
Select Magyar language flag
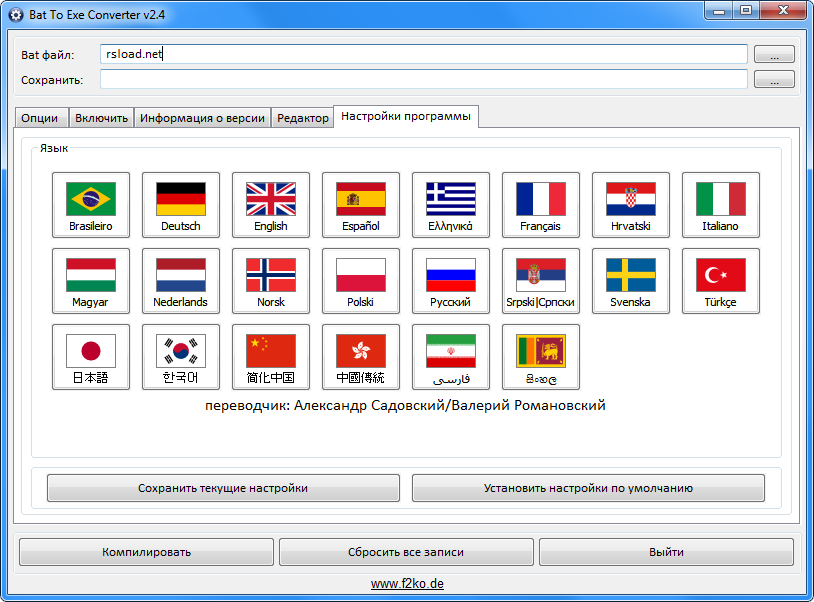(x=91, y=281)
